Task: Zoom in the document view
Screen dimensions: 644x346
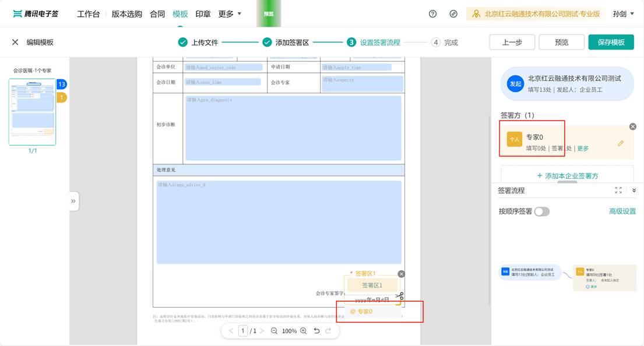Action: [x=303, y=331]
